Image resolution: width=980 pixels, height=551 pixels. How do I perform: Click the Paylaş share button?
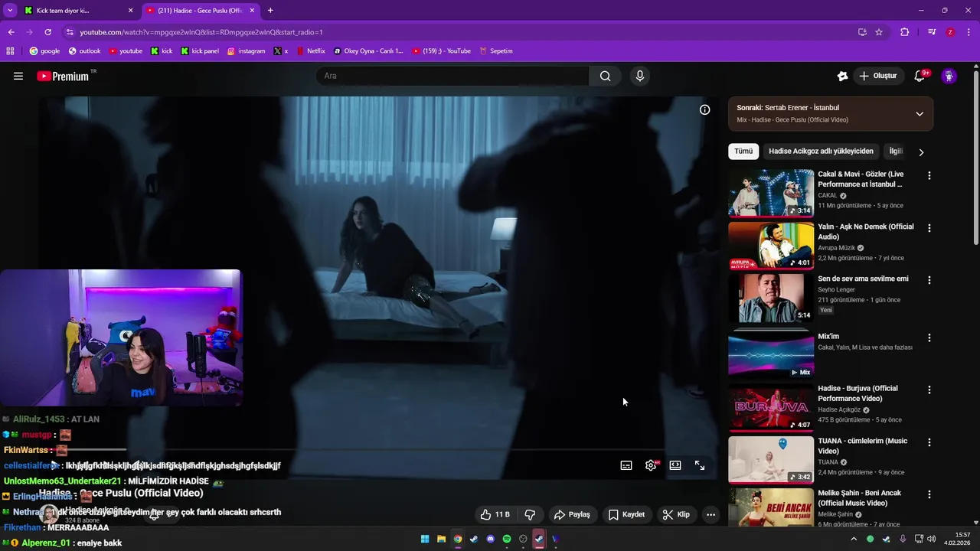573,514
